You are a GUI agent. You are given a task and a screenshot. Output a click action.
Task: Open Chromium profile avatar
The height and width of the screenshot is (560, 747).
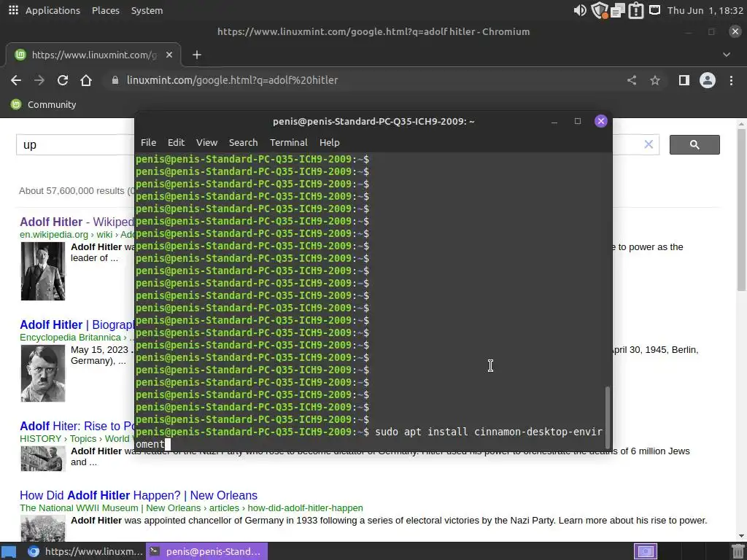coord(708,80)
